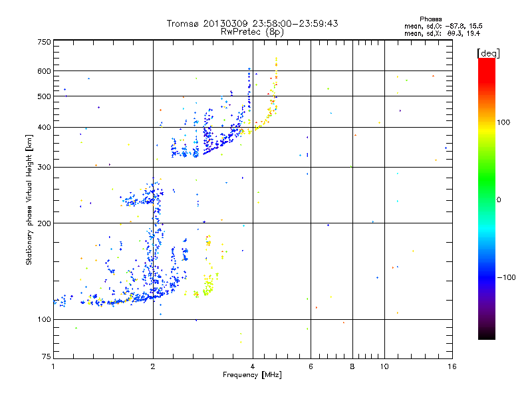This screenshot has width=532, height=399.
Task: Click the y-axis tick label '750'
Action: 44,42
